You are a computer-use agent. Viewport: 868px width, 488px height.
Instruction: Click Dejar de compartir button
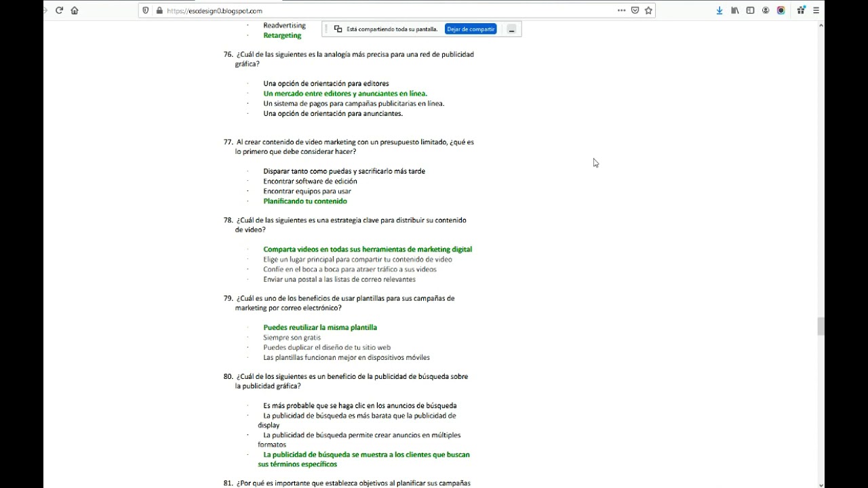(x=471, y=29)
